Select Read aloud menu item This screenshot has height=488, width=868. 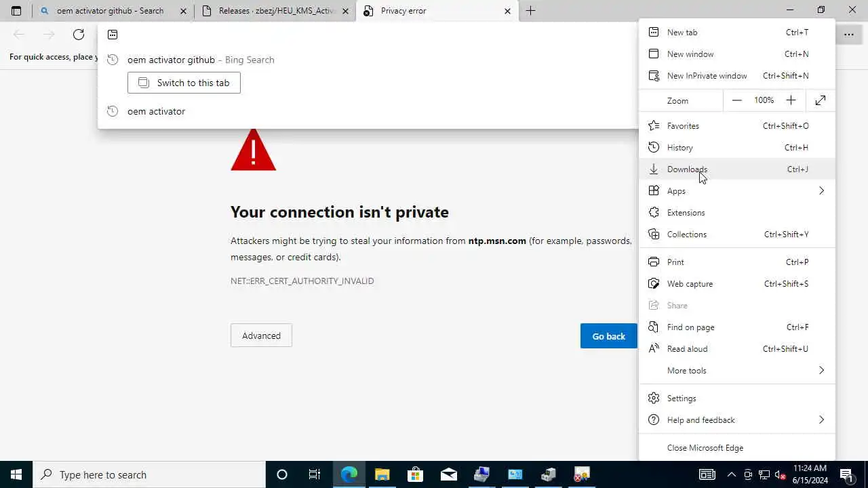point(737,349)
